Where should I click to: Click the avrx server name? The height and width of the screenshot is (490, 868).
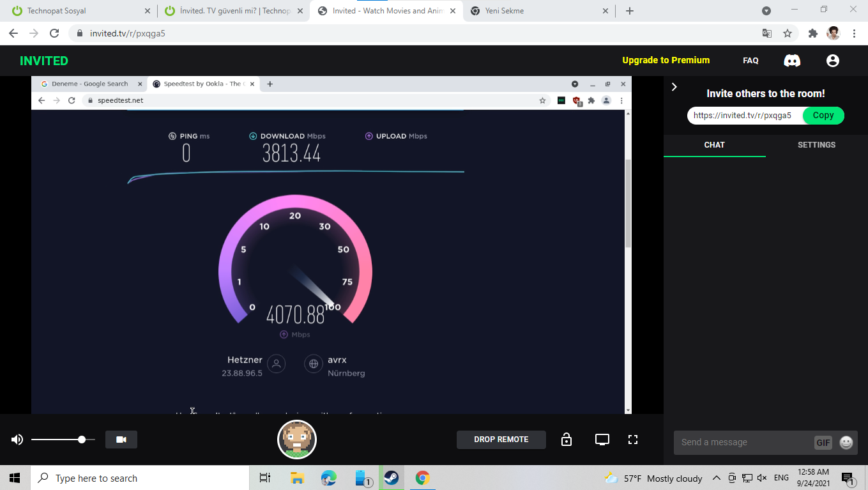click(x=337, y=360)
